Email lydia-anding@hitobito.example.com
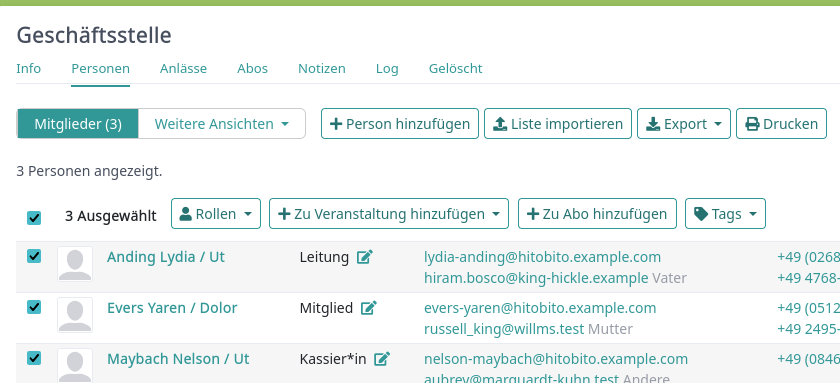The height and width of the screenshot is (383, 840). coord(542,257)
